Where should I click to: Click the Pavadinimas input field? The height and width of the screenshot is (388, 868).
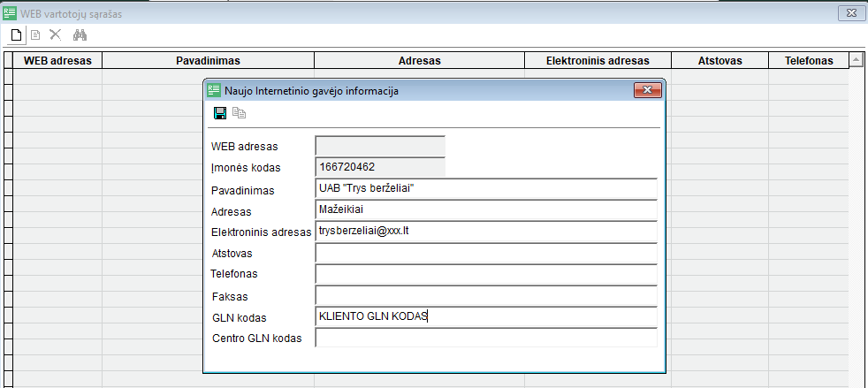(x=485, y=189)
